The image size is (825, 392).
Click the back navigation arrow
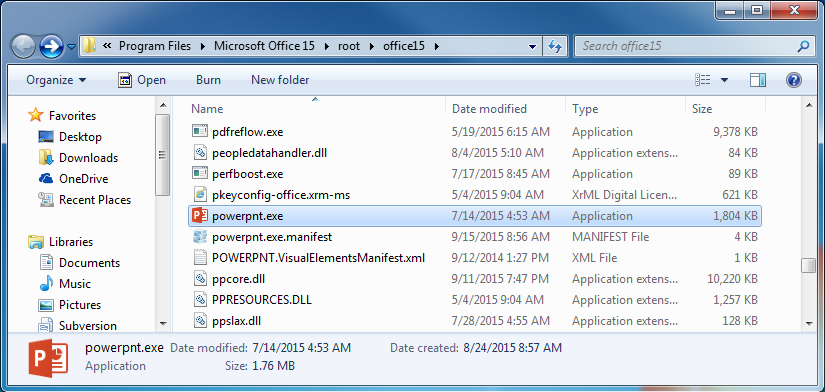pos(23,46)
